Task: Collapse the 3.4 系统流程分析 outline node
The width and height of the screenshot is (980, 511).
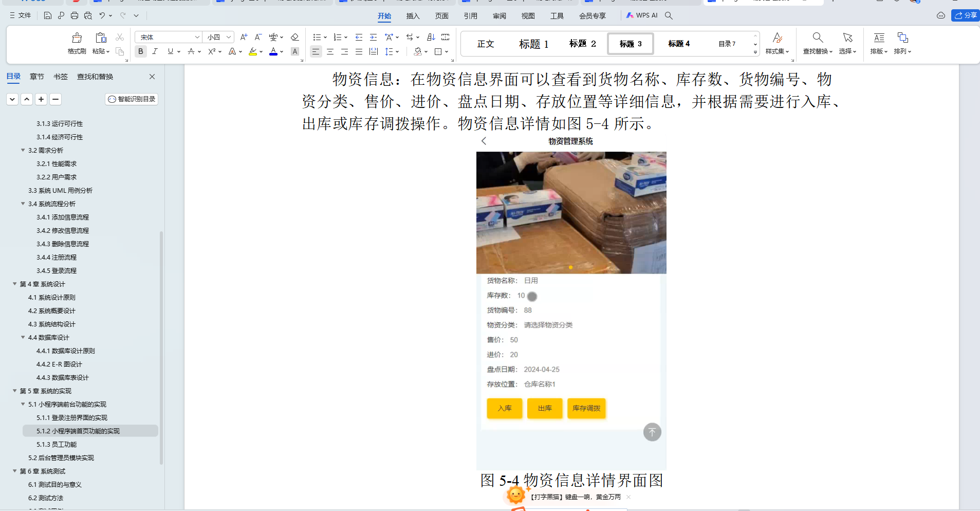Action: pyautogui.click(x=23, y=204)
